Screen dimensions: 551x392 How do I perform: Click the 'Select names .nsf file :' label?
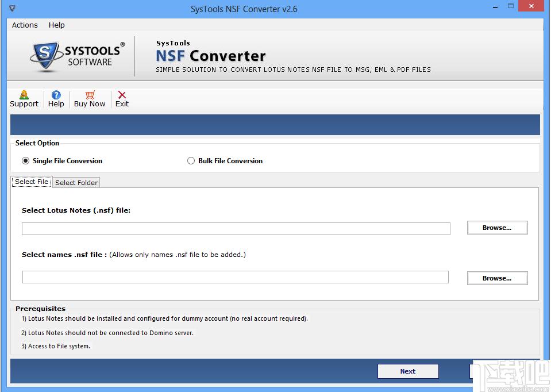[64, 255]
